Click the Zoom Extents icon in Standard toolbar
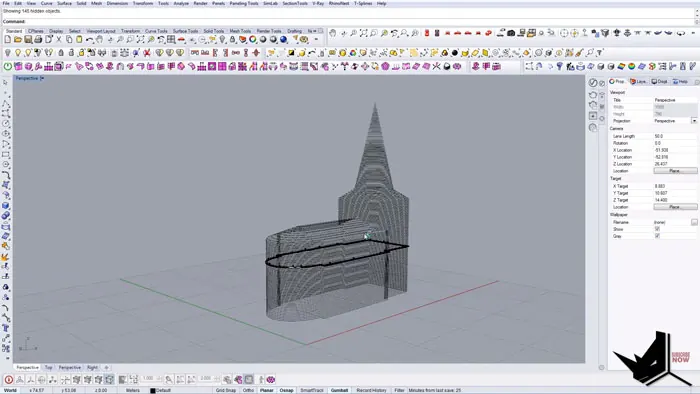 141,40
